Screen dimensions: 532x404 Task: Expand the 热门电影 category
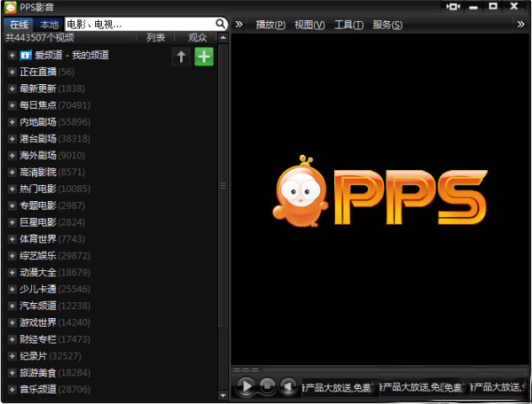[x=12, y=189]
